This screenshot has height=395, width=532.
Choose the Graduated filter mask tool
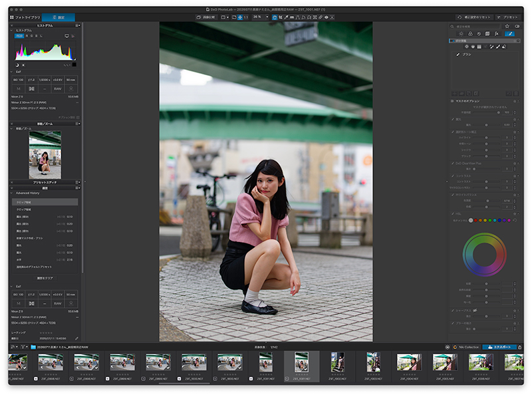pos(479,47)
